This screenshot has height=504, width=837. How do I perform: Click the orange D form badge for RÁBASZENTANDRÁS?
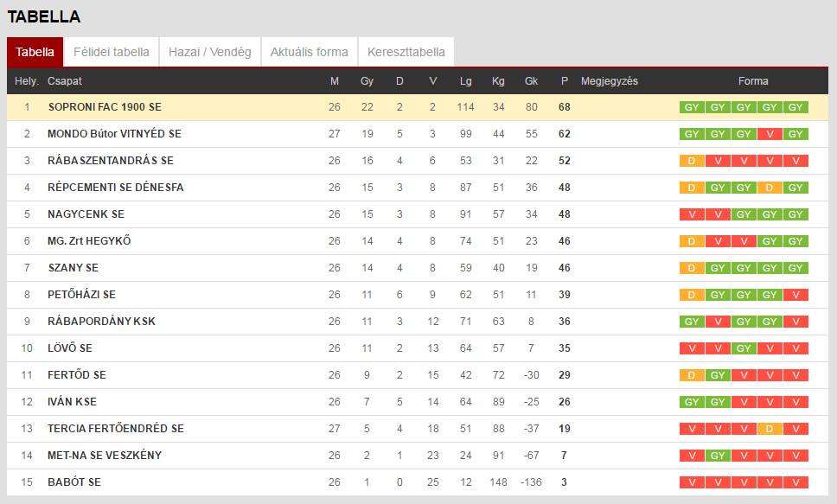coord(691,161)
